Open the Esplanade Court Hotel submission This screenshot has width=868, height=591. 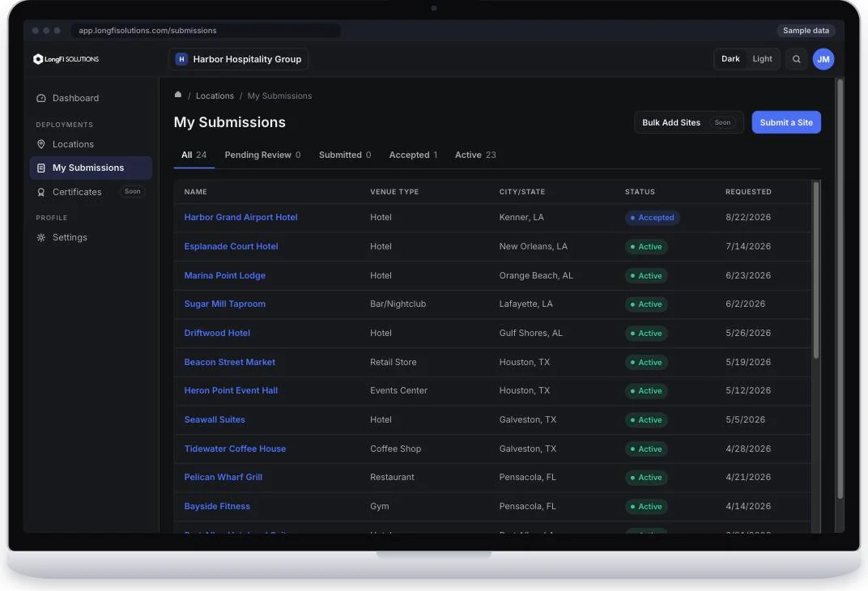(232, 246)
